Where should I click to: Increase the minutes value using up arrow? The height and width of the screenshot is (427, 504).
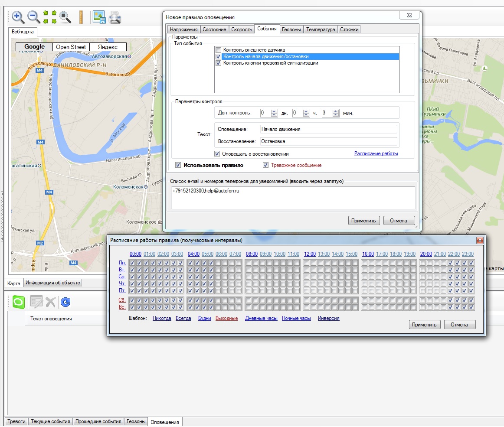coord(336,111)
